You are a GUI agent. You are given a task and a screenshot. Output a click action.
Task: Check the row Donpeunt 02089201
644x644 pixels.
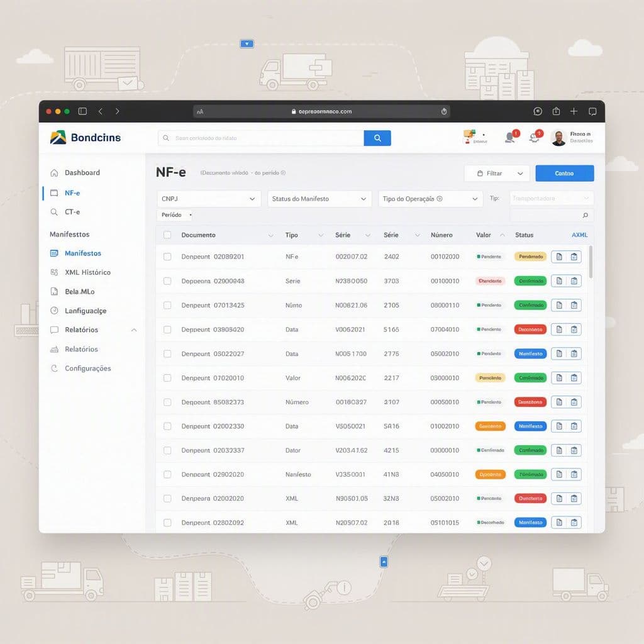point(167,257)
